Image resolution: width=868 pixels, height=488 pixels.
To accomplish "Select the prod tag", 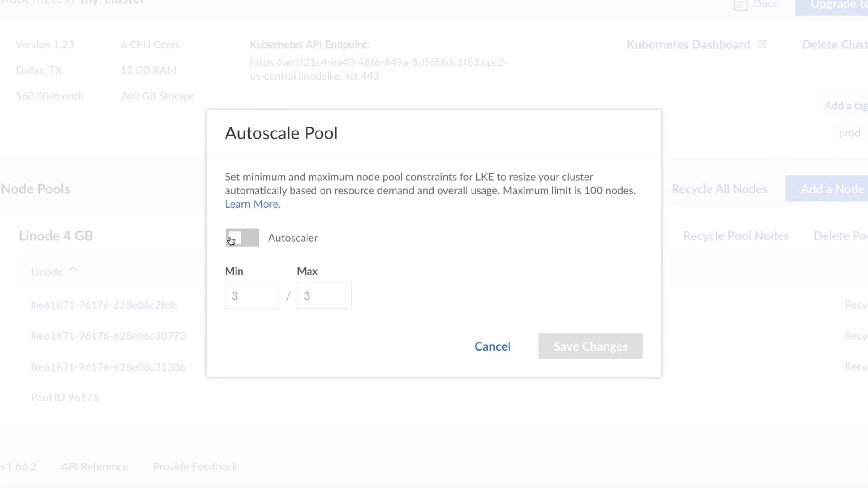I will pos(849,133).
